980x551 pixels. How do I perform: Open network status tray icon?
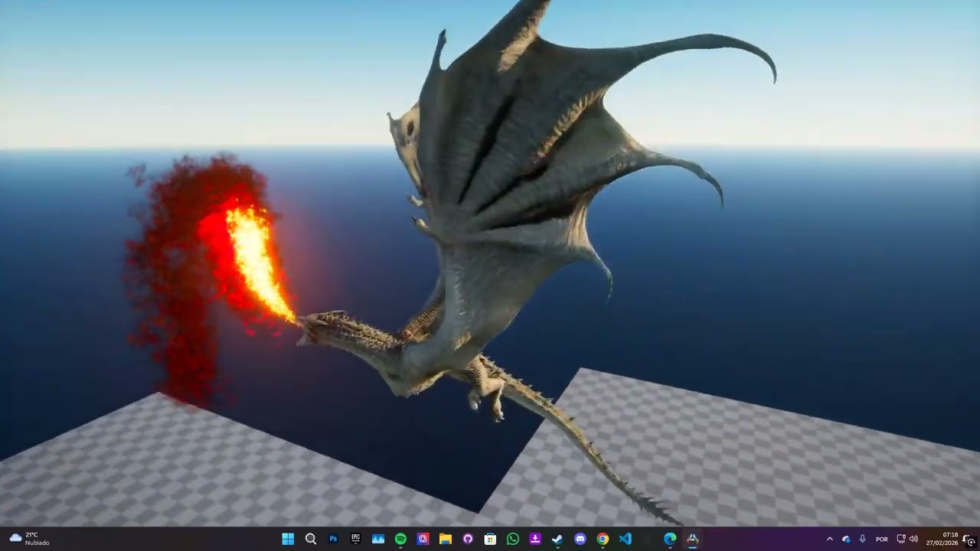click(x=901, y=539)
